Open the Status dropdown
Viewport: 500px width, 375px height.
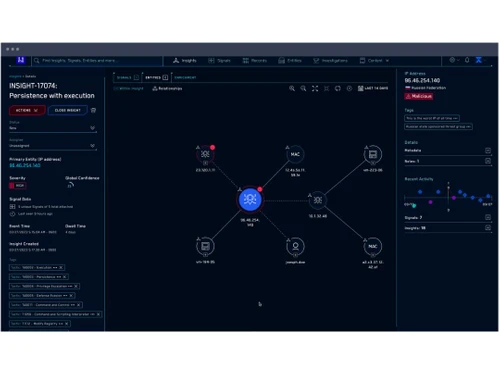pos(53,128)
